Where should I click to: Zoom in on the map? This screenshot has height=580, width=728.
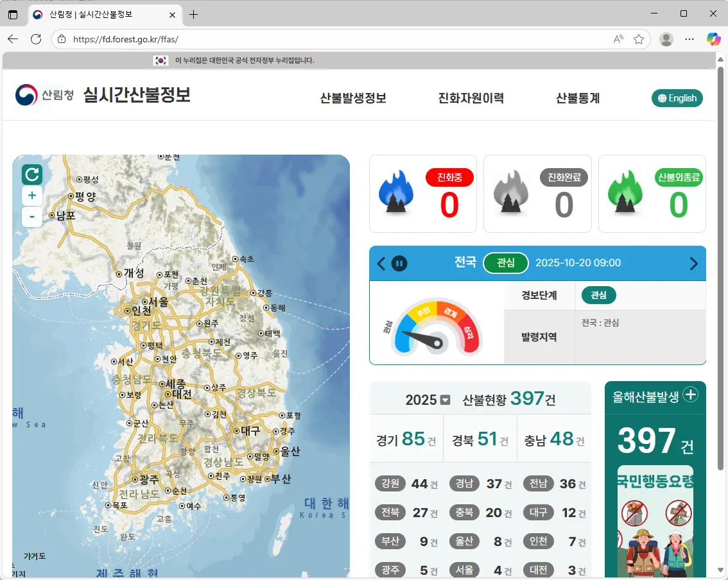click(32, 196)
